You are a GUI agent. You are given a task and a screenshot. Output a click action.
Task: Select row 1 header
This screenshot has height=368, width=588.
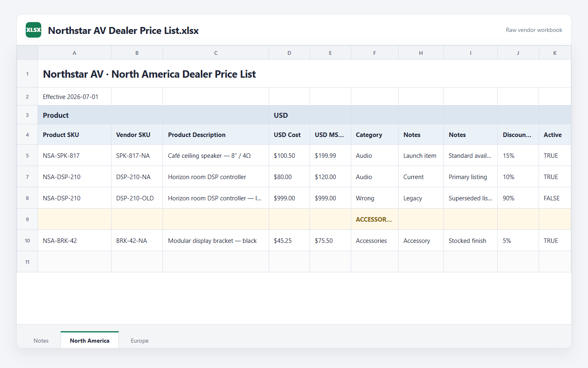27,74
